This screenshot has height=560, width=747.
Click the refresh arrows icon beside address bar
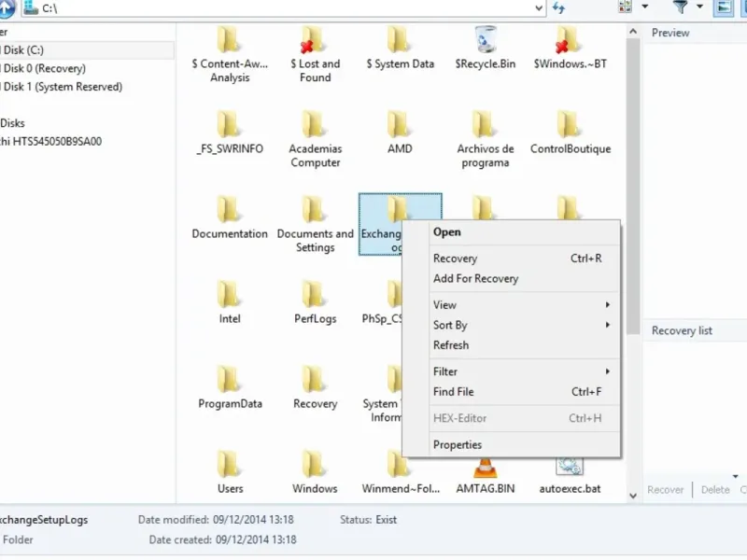tap(558, 7)
